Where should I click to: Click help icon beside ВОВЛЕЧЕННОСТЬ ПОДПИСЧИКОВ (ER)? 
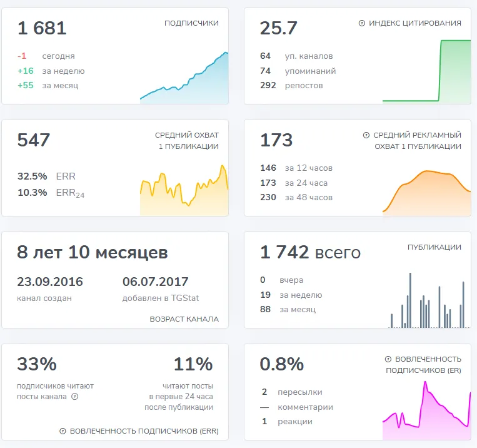pos(388,359)
